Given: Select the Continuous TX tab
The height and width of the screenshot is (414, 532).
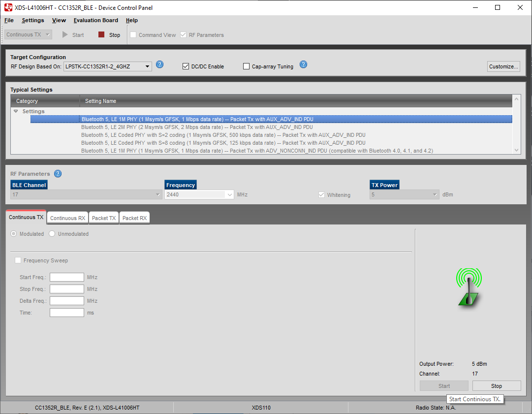Looking at the screenshot, I should [x=26, y=217].
